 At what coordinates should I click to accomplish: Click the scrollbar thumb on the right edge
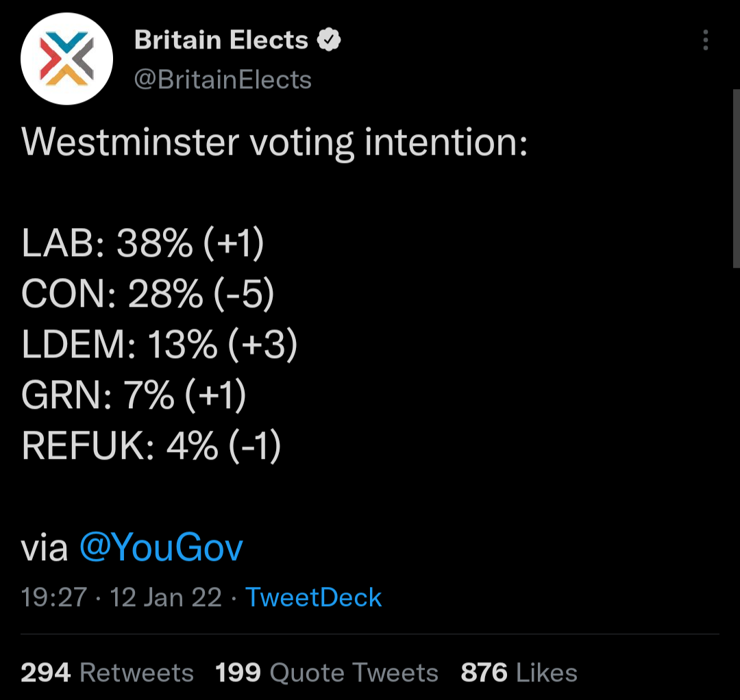coord(736,178)
